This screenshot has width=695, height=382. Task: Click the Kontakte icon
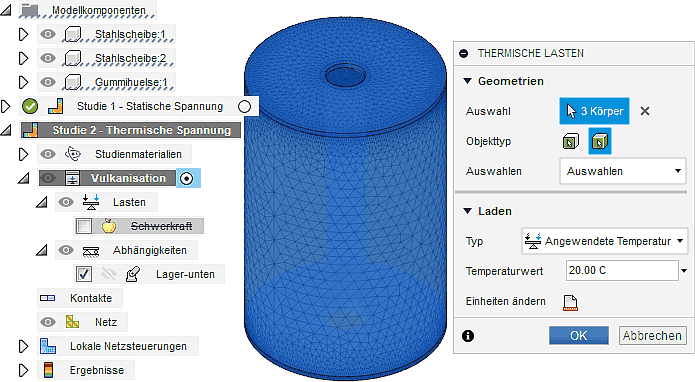click(47, 298)
